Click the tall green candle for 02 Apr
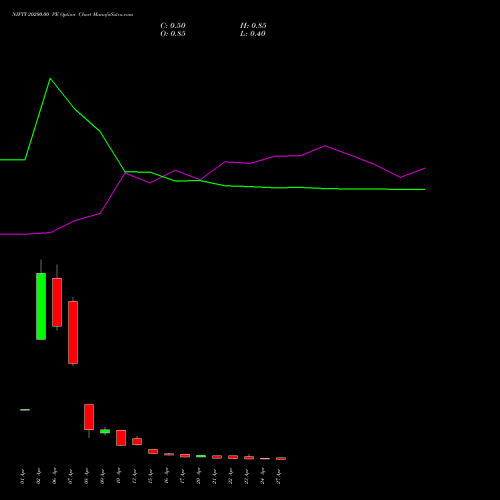The width and height of the screenshot is (500, 500). (41, 306)
